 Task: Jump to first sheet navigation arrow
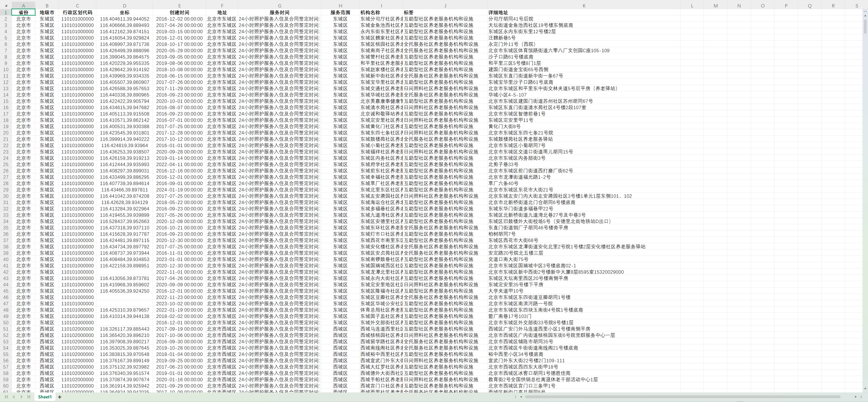[6, 397]
